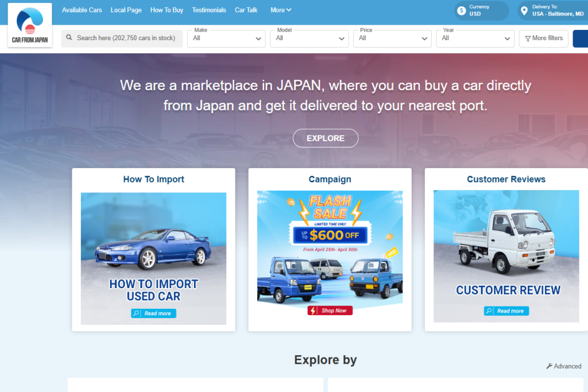This screenshot has height=392, width=588.
Task: Open Available Cars menu item
Action: click(82, 10)
